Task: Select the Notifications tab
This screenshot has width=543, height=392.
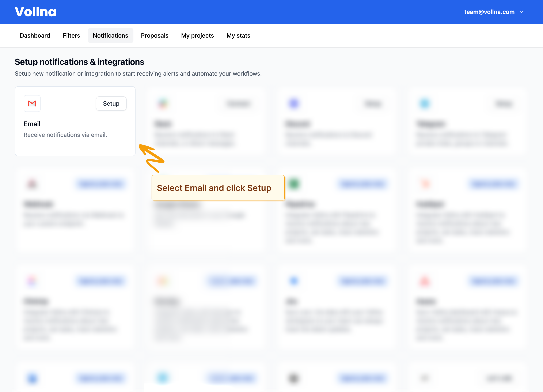Action: [110, 35]
